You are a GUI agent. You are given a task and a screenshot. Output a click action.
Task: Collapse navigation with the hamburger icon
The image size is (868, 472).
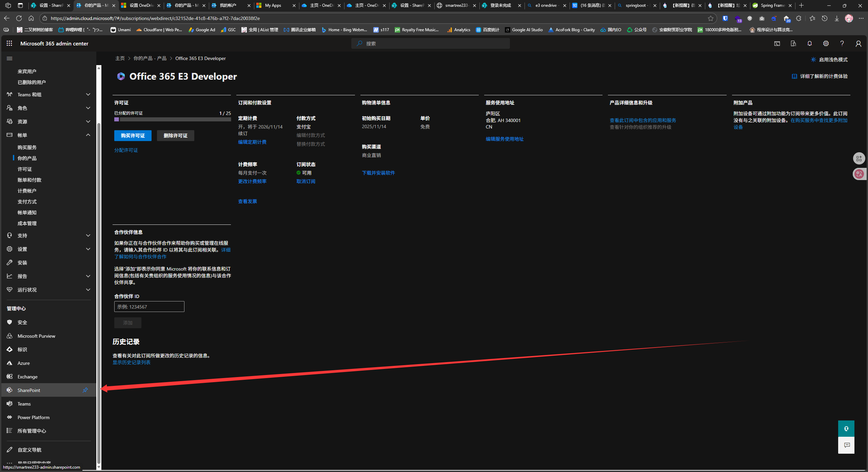click(x=9, y=58)
